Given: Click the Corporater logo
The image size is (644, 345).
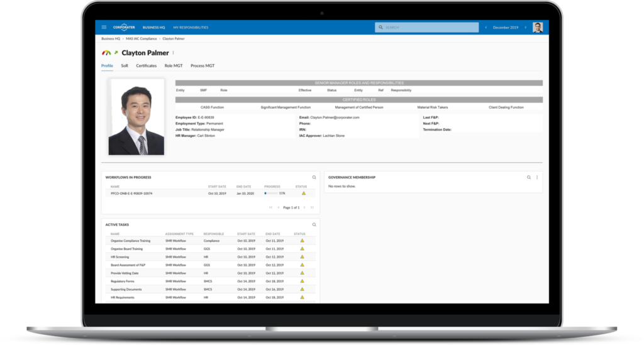Looking at the screenshot, I should pyautogui.click(x=124, y=28).
